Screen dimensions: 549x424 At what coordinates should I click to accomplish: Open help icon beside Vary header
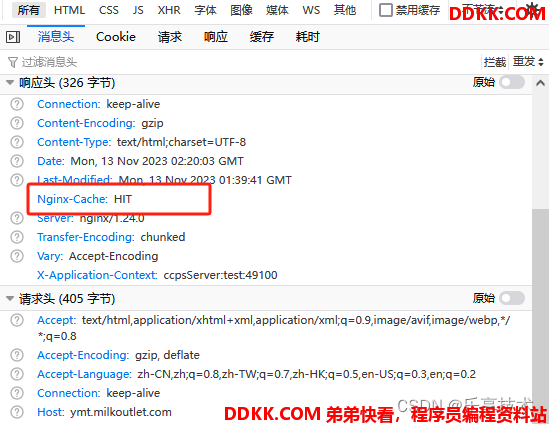click(x=17, y=256)
